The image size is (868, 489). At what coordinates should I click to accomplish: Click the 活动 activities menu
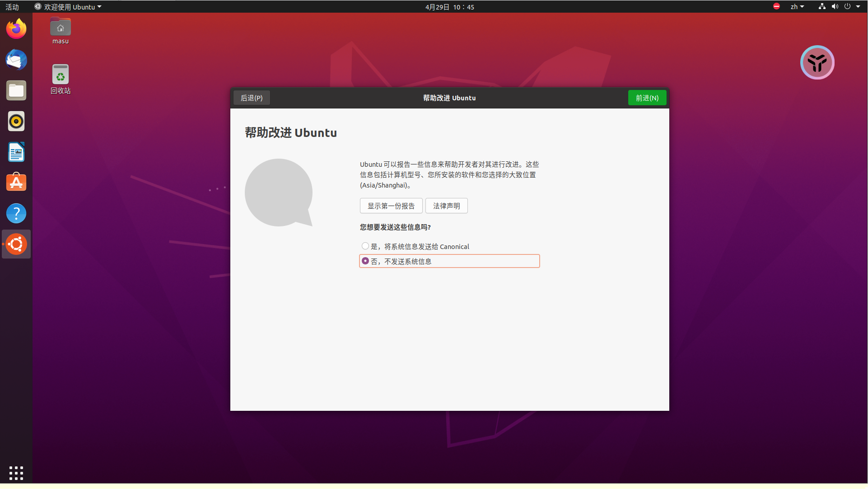pyautogui.click(x=12, y=7)
